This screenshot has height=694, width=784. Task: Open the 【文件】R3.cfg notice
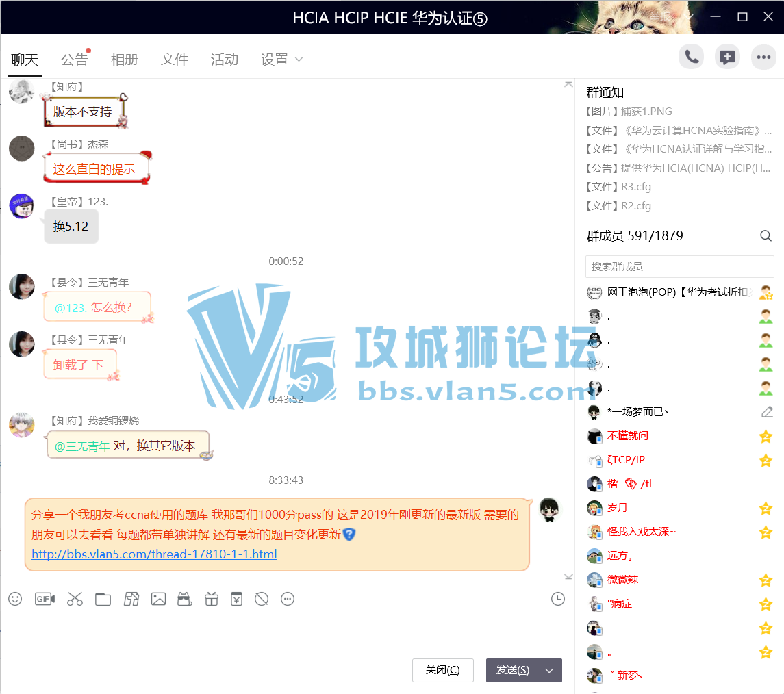(618, 187)
